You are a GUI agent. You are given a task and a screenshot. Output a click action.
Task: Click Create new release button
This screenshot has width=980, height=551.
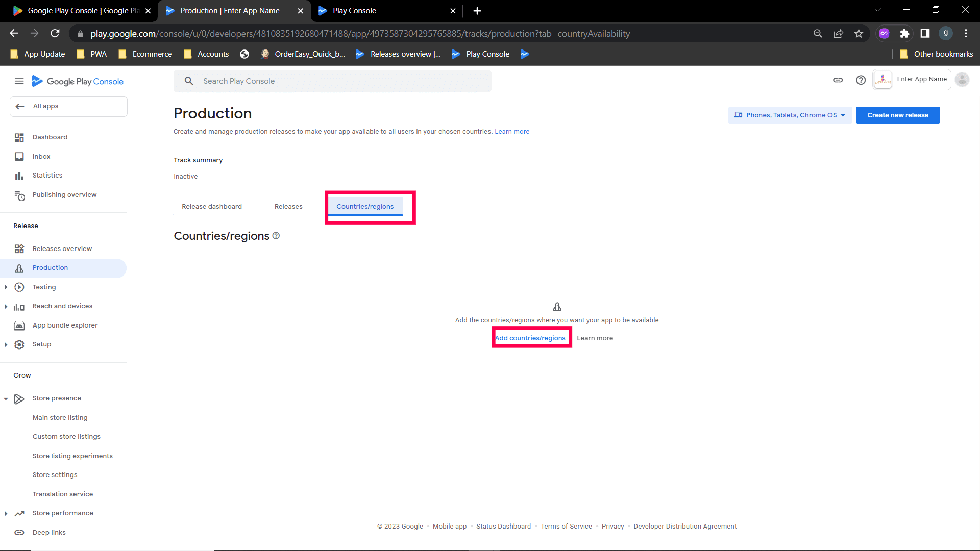[897, 115]
